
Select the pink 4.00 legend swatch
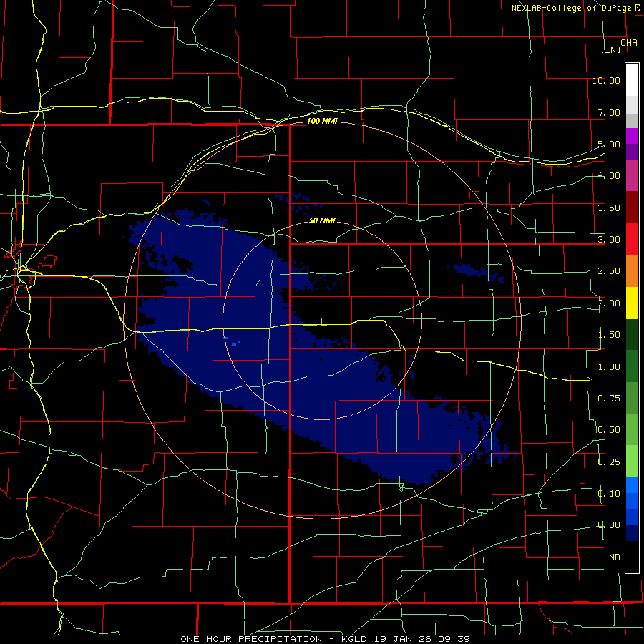632,175
